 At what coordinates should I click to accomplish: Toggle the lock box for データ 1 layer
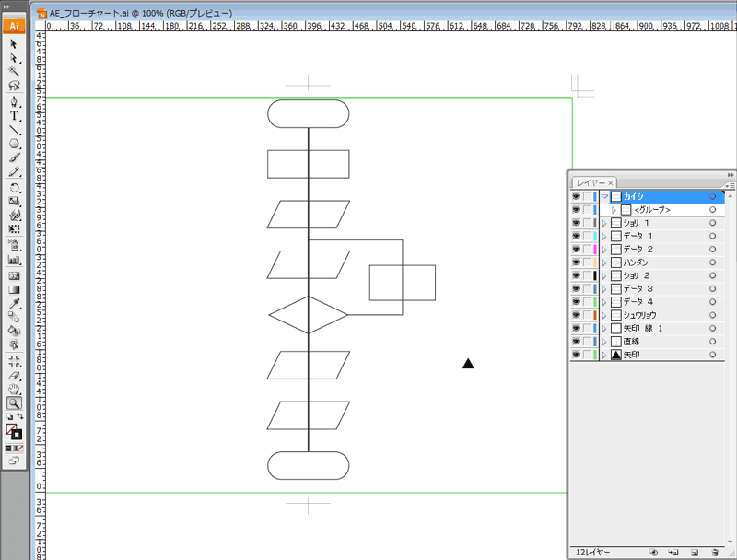click(x=588, y=237)
